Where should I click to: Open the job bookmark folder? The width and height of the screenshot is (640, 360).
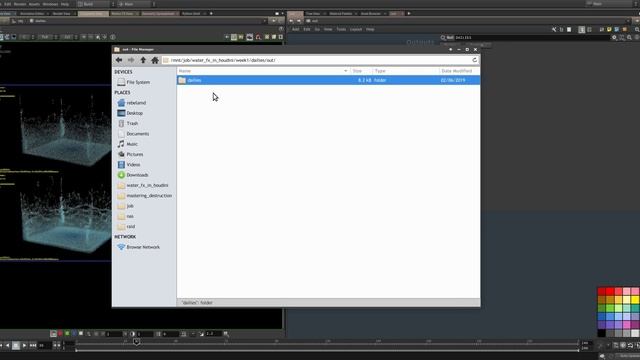coord(125,206)
